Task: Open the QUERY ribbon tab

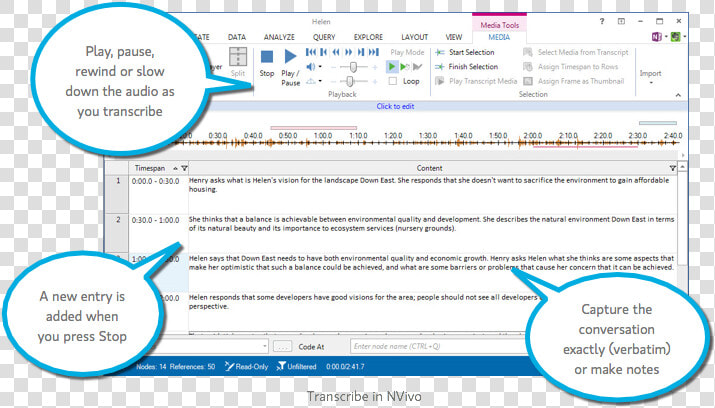Action: [x=324, y=37]
